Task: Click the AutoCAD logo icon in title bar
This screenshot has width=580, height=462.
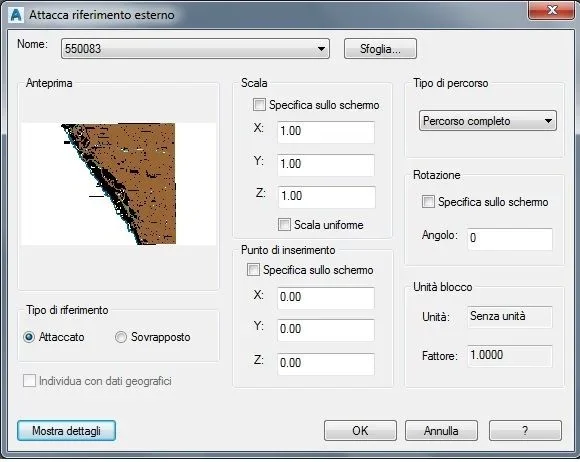Action: point(16,15)
